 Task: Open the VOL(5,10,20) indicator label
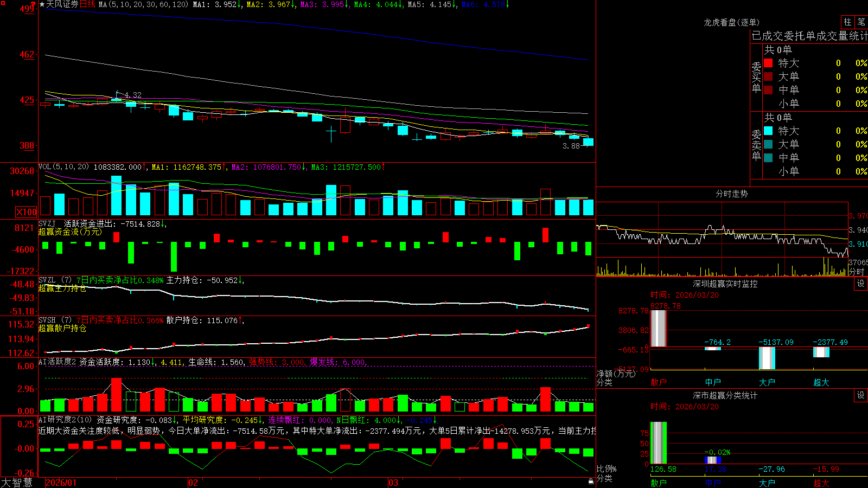pyautogui.click(x=63, y=167)
